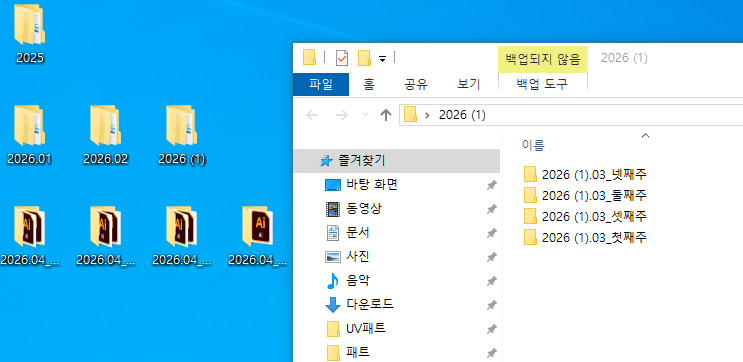Open the 파일 menu tab
743x362 pixels.
click(x=321, y=84)
